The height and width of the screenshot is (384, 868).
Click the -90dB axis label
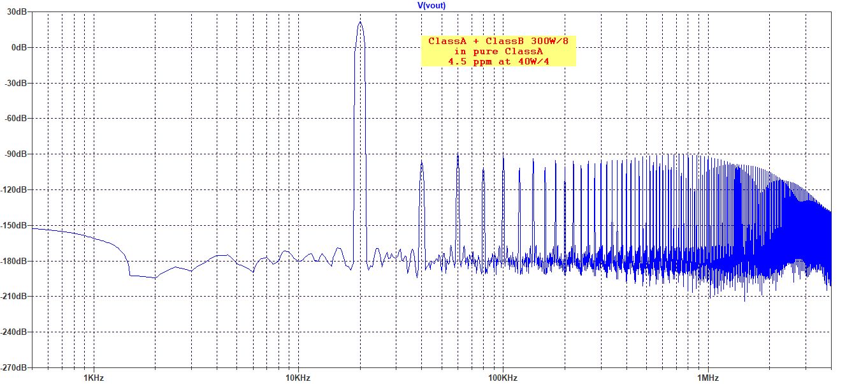pos(16,154)
